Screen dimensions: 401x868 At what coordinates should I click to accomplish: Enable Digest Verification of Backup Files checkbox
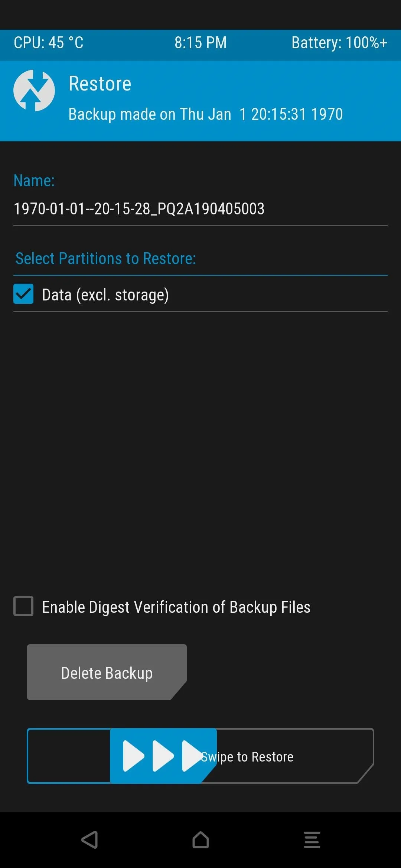(23, 606)
